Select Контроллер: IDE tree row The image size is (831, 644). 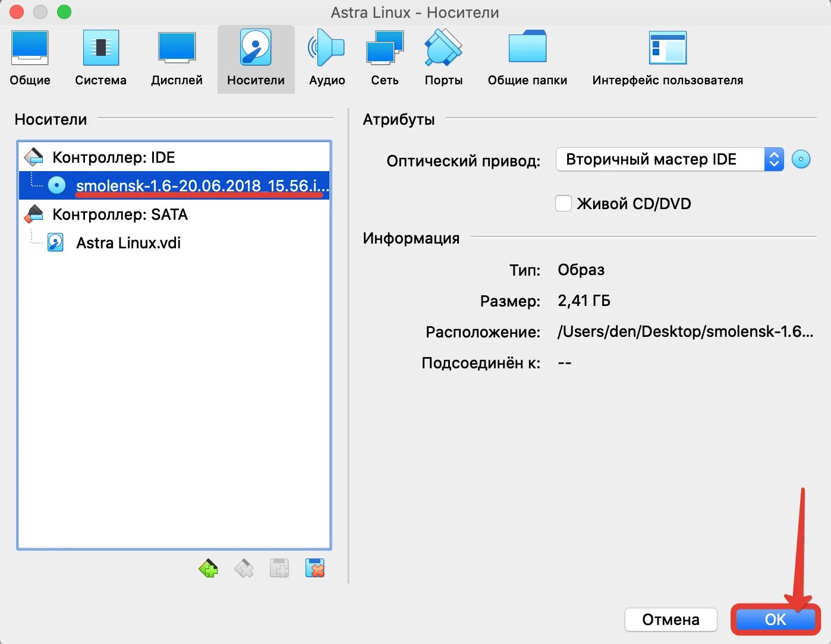[x=174, y=157]
